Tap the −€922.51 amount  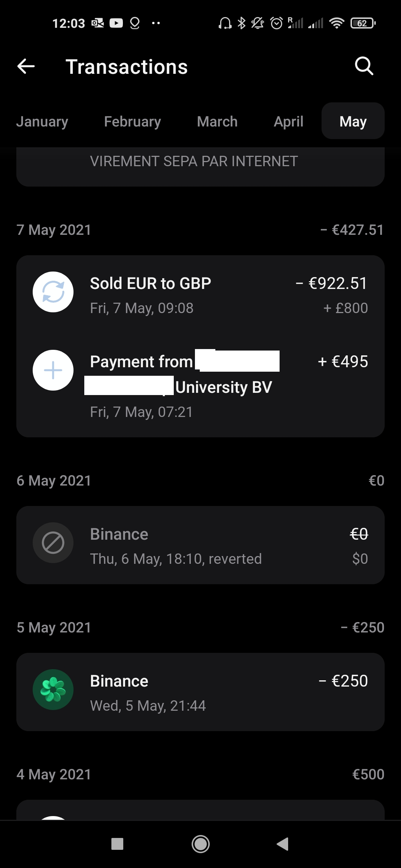(331, 284)
